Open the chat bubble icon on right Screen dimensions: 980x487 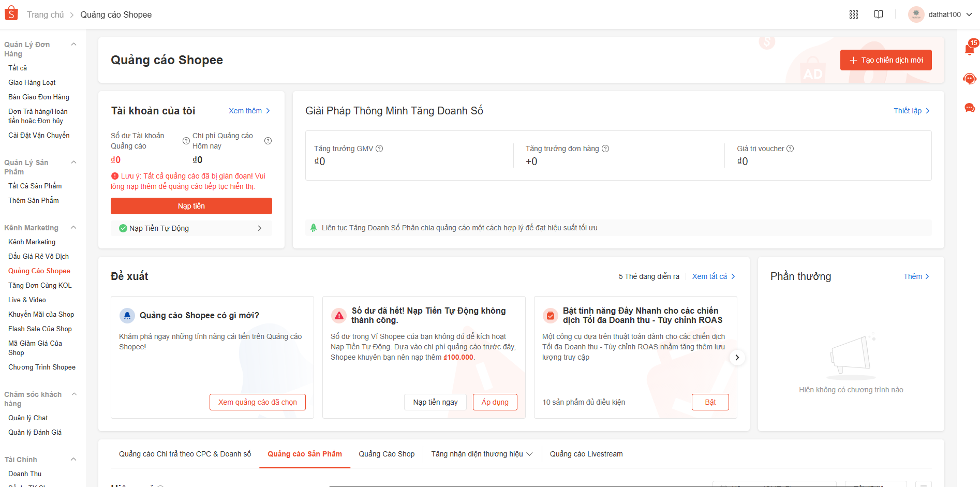click(x=970, y=108)
